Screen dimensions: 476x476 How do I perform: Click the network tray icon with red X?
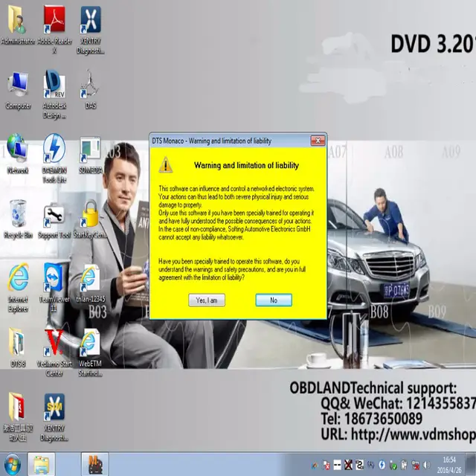click(415, 465)
